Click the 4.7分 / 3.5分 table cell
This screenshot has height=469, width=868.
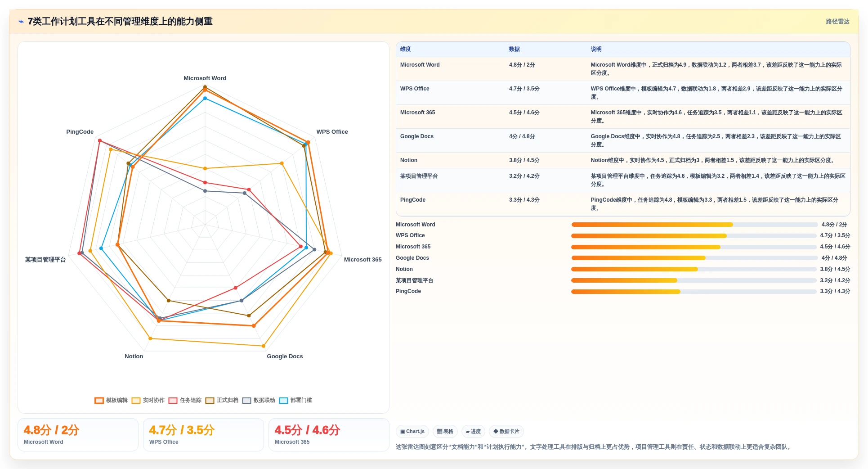coord(524,89)
